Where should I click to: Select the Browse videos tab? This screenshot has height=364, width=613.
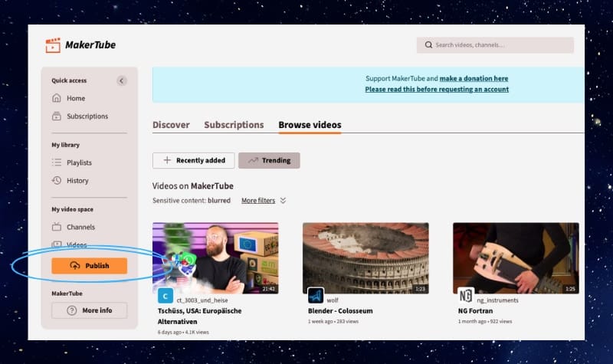click(x=310, y=125)
